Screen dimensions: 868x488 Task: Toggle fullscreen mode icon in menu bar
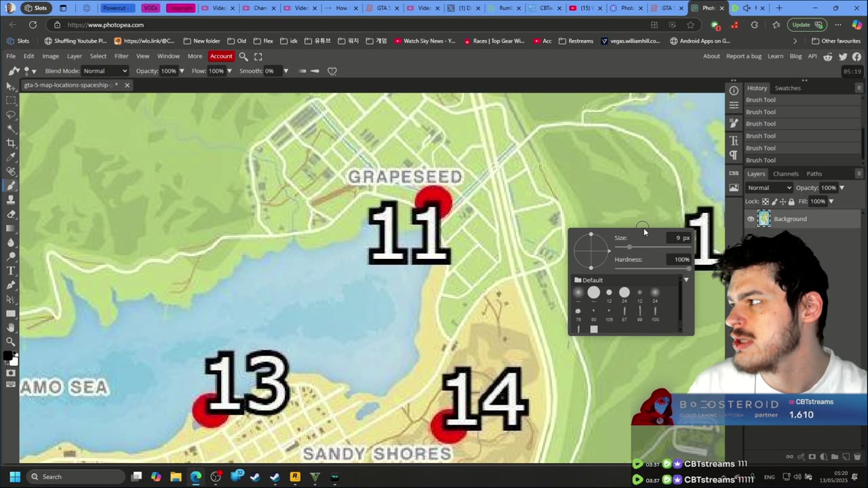258,56
